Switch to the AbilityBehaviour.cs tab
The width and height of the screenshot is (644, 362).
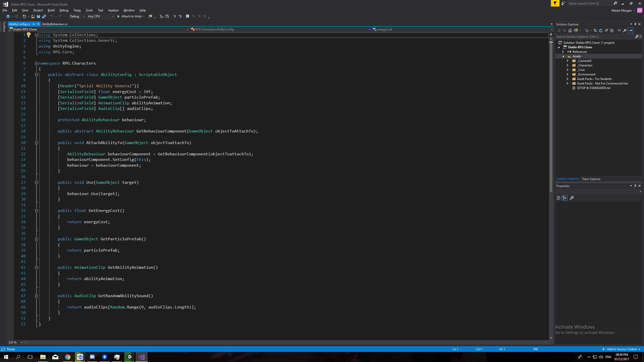click(55, 24)
